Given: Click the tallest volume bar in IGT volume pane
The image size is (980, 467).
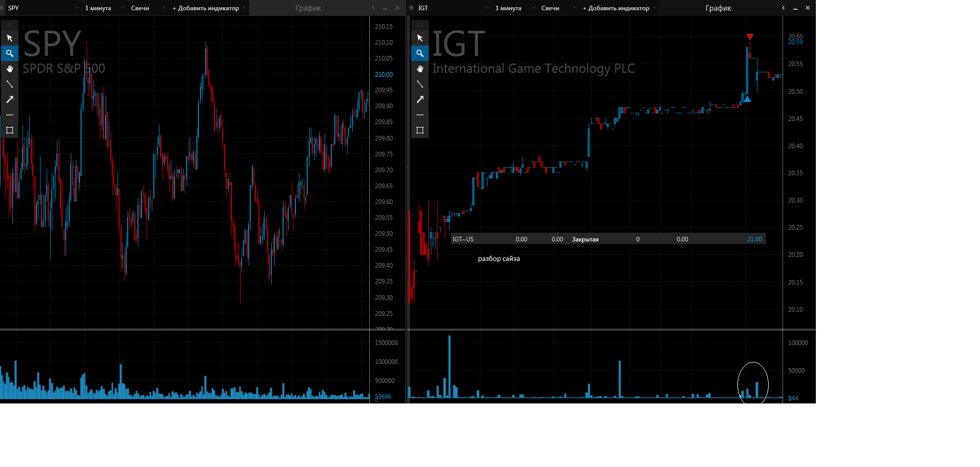Looking at the screenshot, I should (449, 367).
